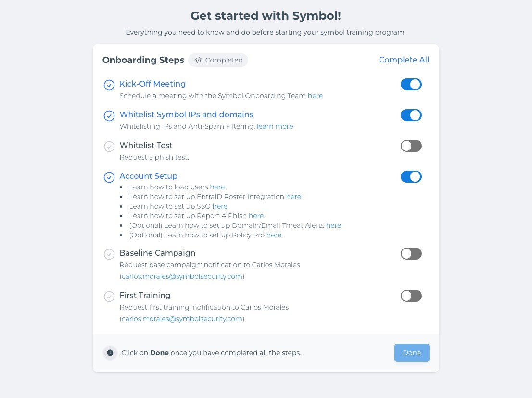Enable the Baseline Campaign toggle
Screen dimensions: 532x398
click(x=411, y=254)
